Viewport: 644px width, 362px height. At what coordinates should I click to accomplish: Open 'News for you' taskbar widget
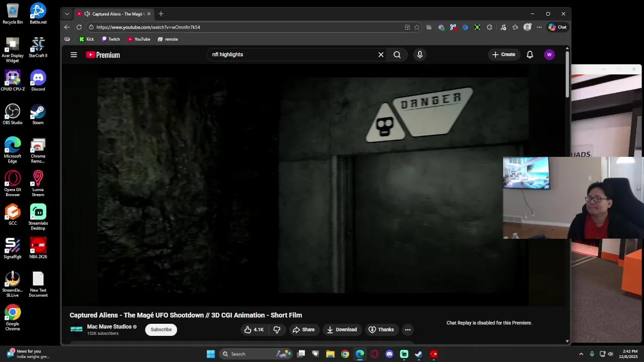[28, 354]
